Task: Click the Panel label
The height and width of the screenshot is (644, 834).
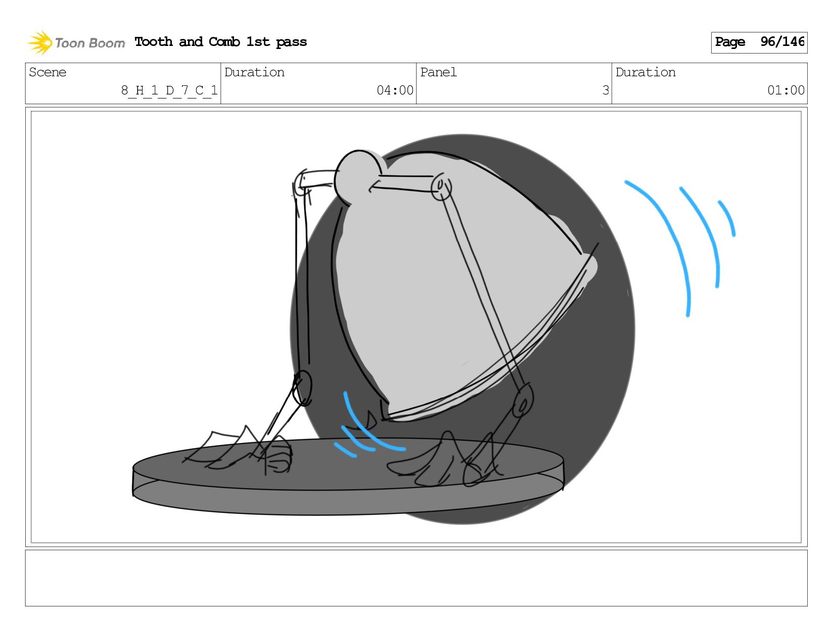Action: pos(438,72)
